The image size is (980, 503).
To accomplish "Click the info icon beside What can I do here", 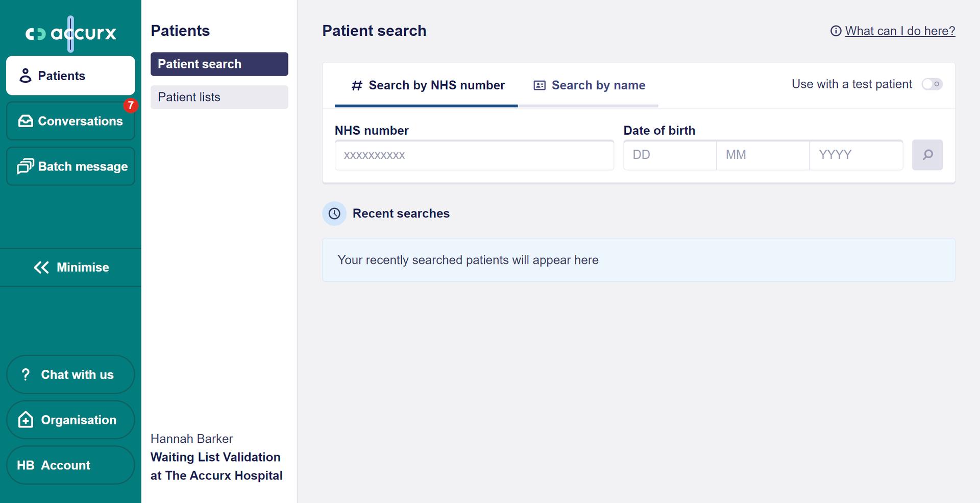I will tap(836, 31).
